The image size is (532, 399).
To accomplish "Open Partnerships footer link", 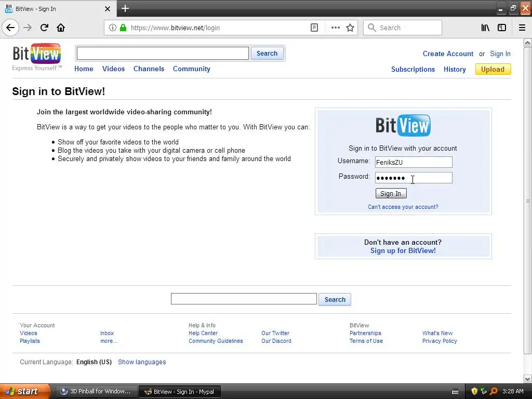I will pos(365,333).
